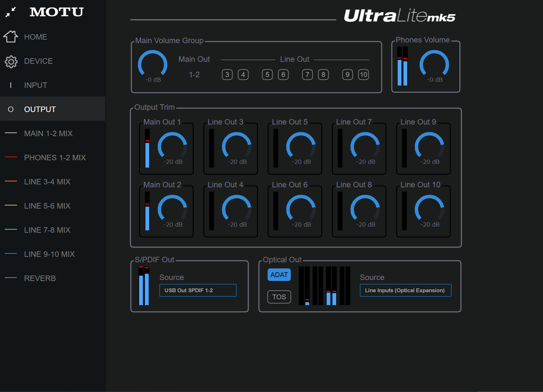Toggle Line Out 9 in Main Volume Group

point(348,75)
